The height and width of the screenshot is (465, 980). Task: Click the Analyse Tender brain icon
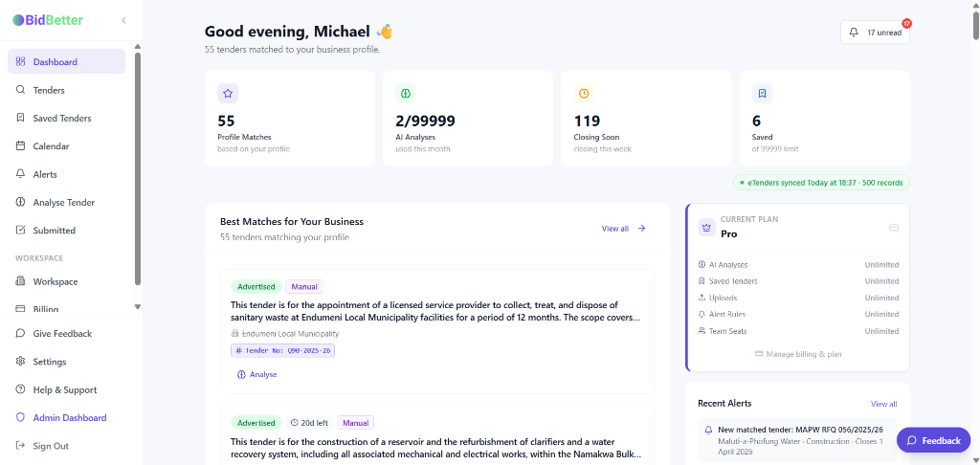click(20, 203)
